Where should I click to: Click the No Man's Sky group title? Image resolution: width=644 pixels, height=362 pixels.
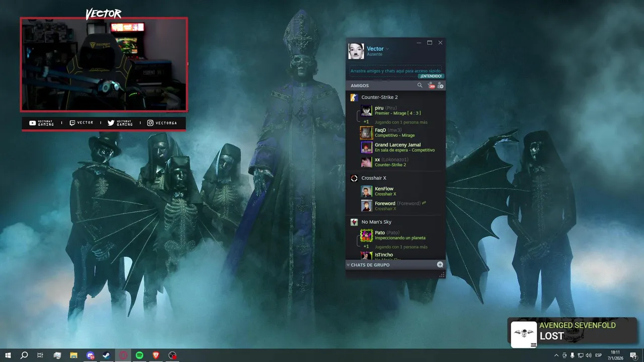pos(376,222)
